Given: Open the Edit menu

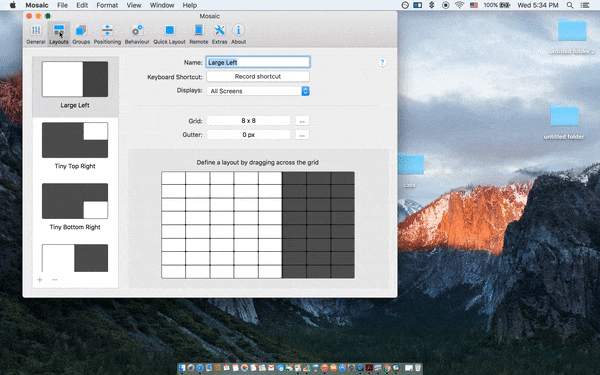Looking at the screenshot, I should point(82,5).
